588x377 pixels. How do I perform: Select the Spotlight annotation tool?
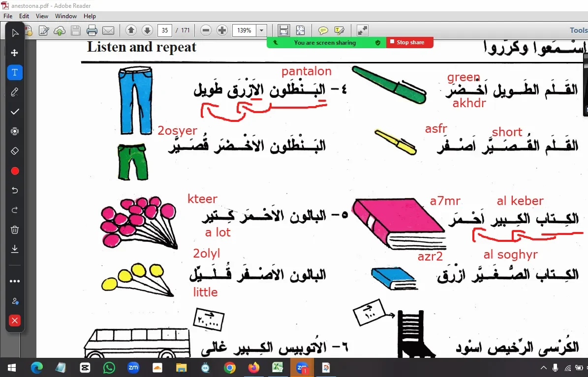[x=15, y=131]
